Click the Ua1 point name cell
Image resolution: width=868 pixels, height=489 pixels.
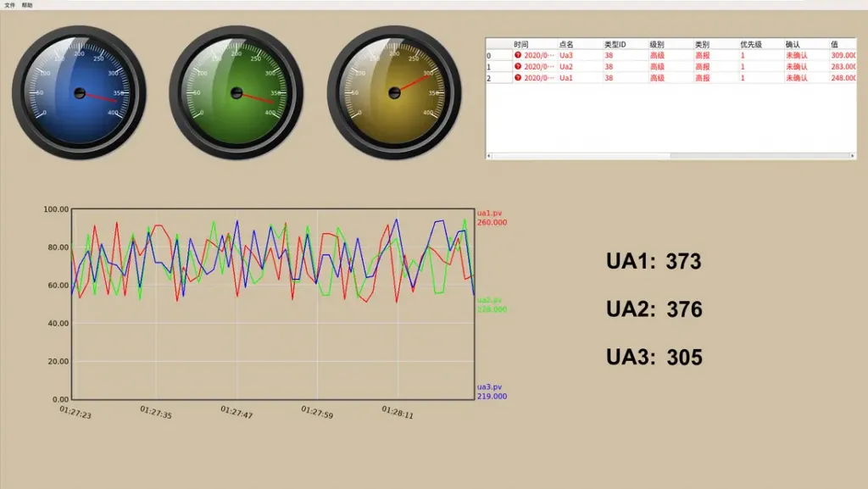[580, 78]
